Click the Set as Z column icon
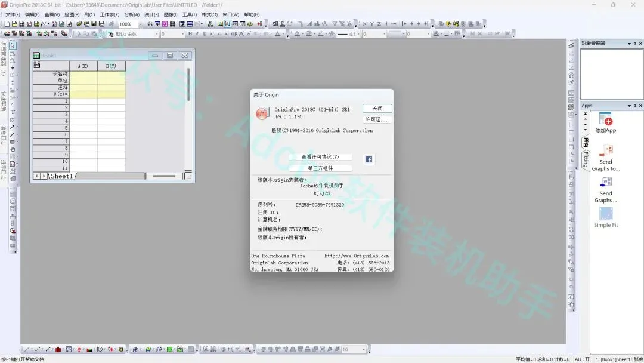This screenshot has width=644, height=363. coord(379,24)
